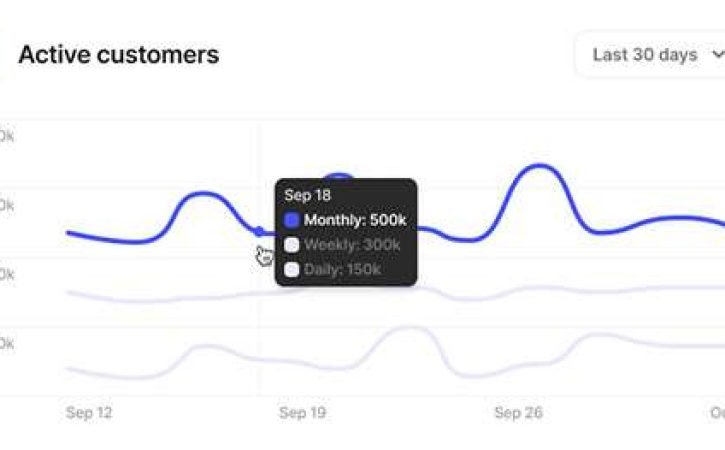Click the blue Monthly color swatch in tooltip
This screenshot has height=450, width=725.
click(291, 220)
